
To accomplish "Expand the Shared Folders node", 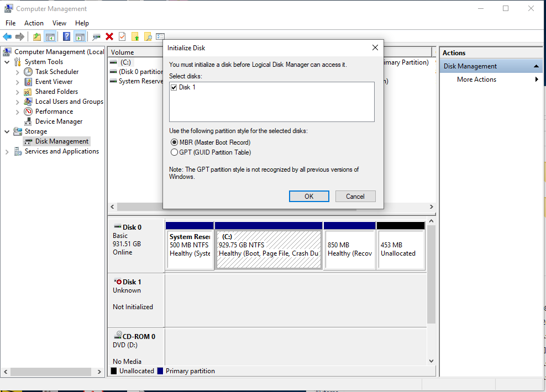I will pos(18,92).
